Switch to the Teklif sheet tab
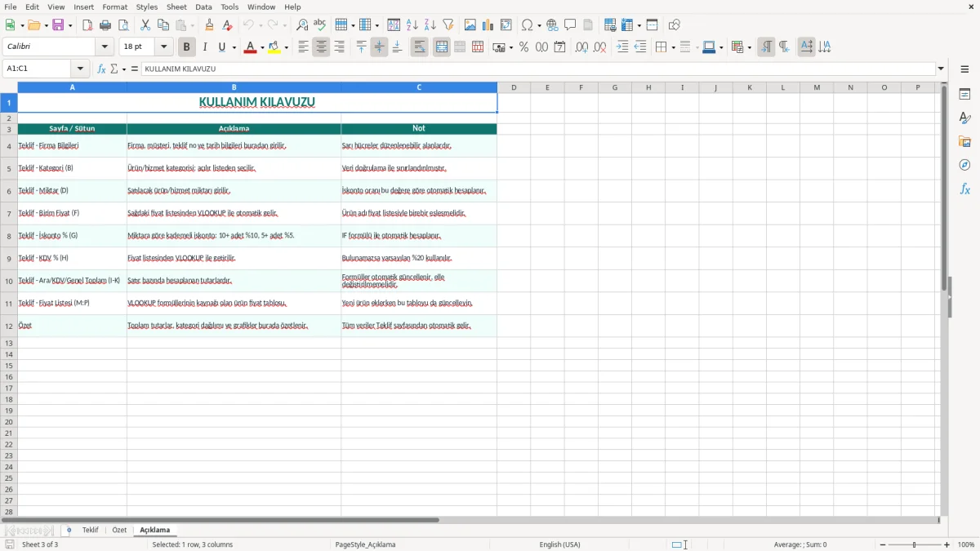The height and width of the screenshot is (551, 980). pyautogui.click(x=90, y=530)
